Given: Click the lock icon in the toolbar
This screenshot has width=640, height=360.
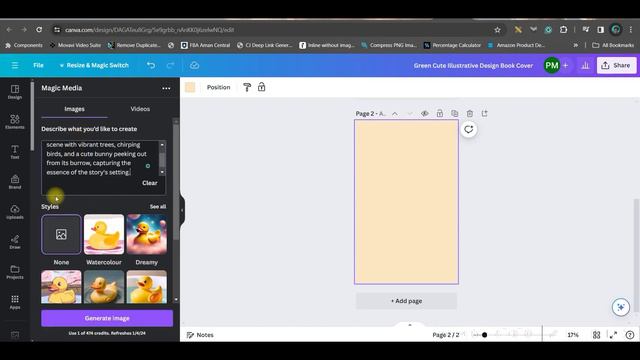Looking at the screenshot, I should (262, 87).
